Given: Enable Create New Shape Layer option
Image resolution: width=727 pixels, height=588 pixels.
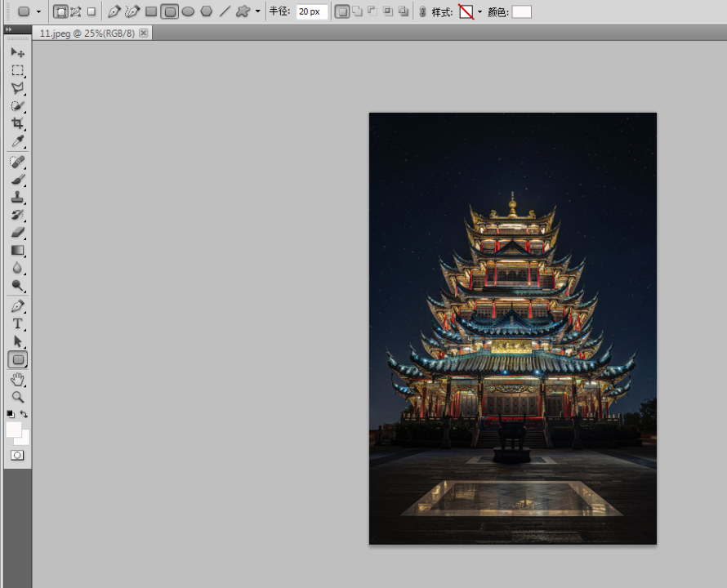Looking at the screenshot, I should coord(342,11).
